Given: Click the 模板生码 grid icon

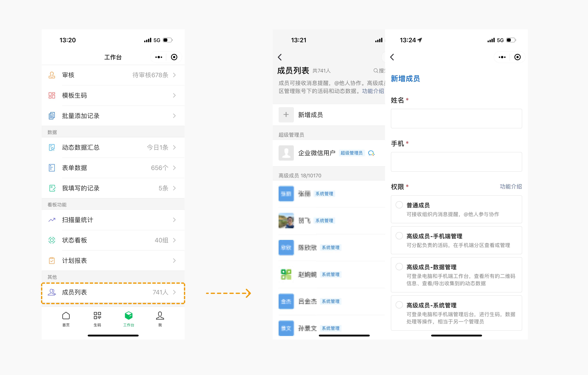Looking at the screenshot, I should (52, 95).
